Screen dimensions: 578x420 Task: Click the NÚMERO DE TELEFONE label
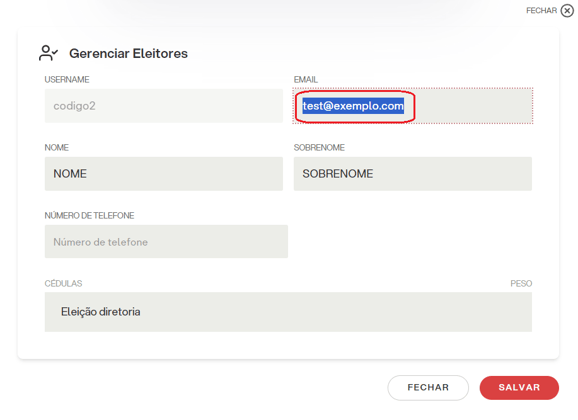[89, 215]
